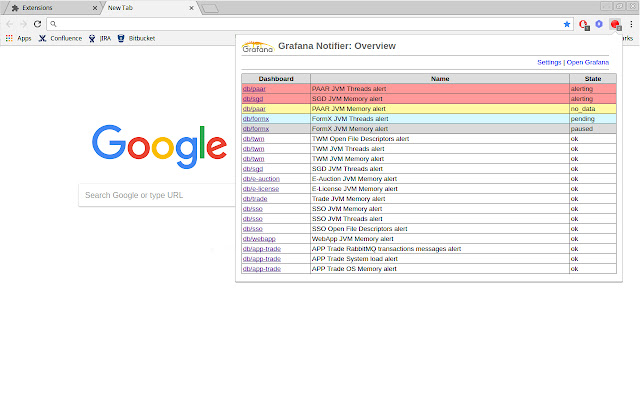This screenshot has width=640, height=400.
Task: Click the bookmark star icon
Action: (x=567, y=24)
